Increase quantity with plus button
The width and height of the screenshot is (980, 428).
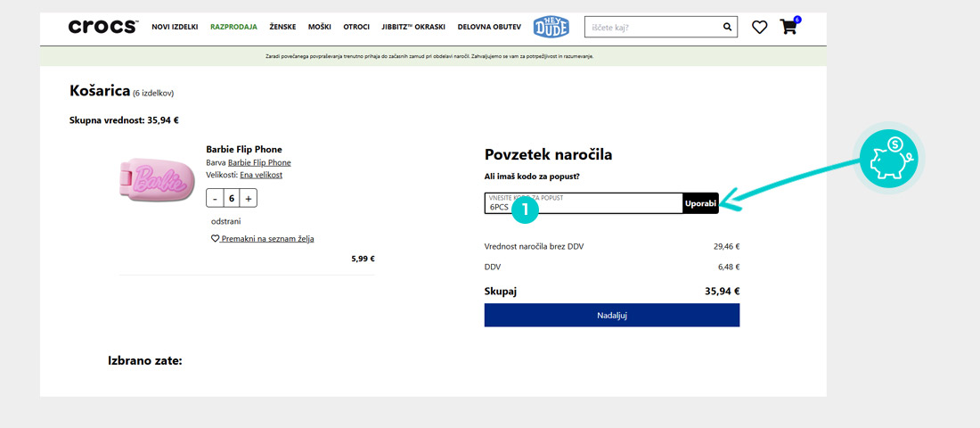pos(249,198)
